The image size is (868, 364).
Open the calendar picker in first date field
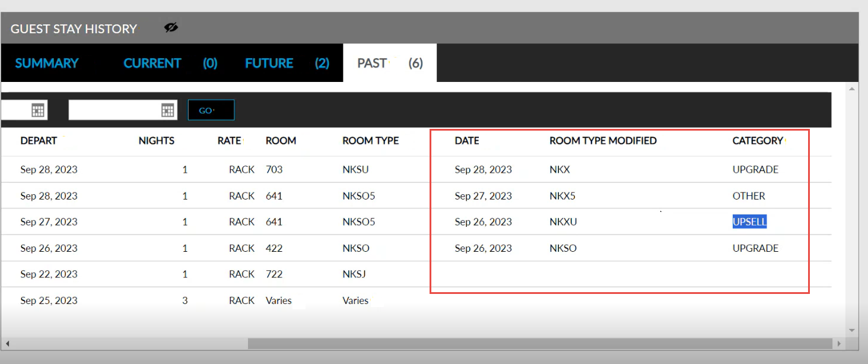pyautogui.click(x=38, y=110)
